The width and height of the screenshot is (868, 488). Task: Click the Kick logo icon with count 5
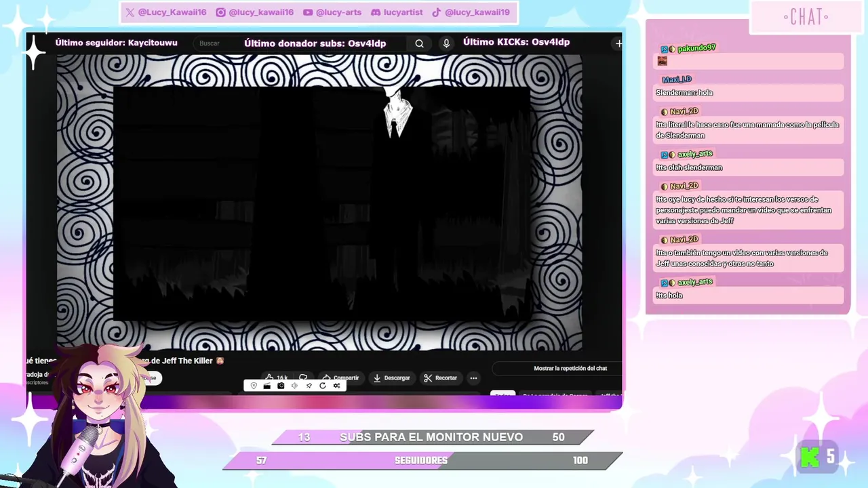[810, 457]
